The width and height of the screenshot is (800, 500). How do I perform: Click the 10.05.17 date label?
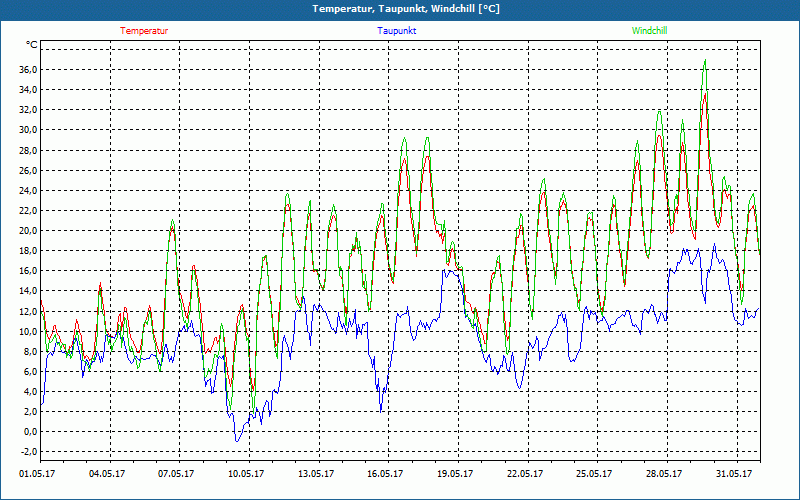pos(246,474)
